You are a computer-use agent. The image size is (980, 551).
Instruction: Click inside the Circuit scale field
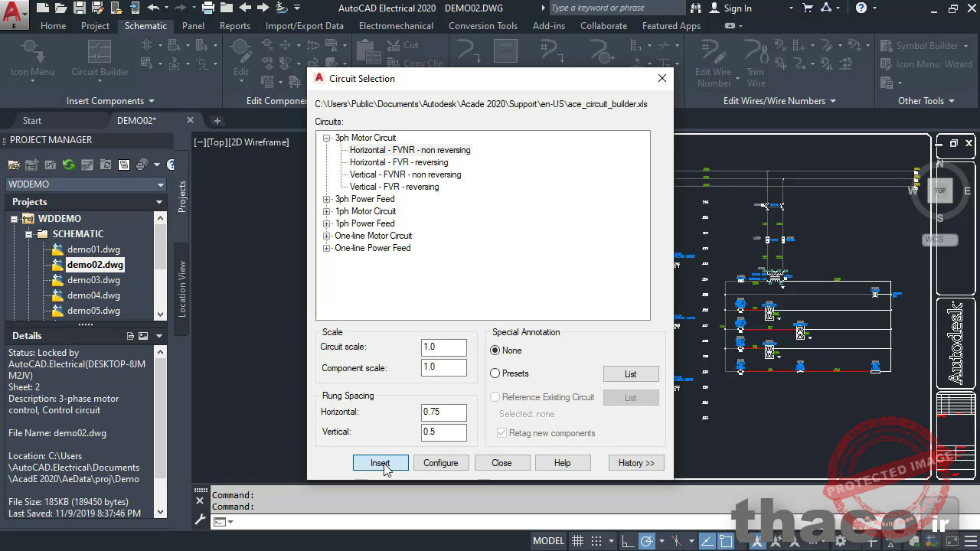(443, 347)
